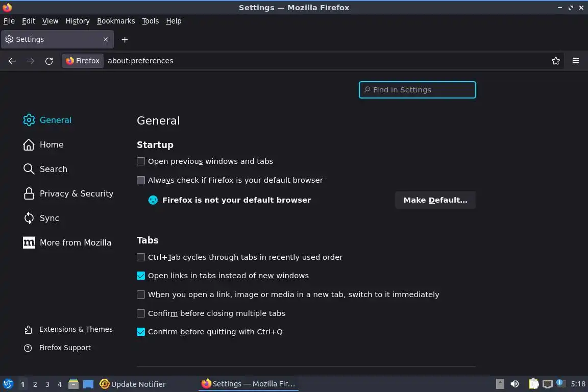The image size is (588, 392).
Task: Open Extensions & Themes
Action: pyautogui.click(x=68, y=329)
